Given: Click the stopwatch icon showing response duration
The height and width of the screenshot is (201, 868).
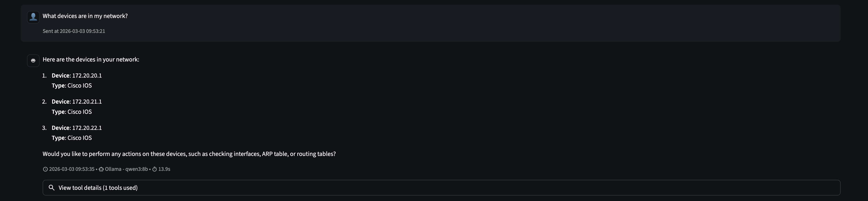Looking at the screenshot, I should tap(154, 169).
